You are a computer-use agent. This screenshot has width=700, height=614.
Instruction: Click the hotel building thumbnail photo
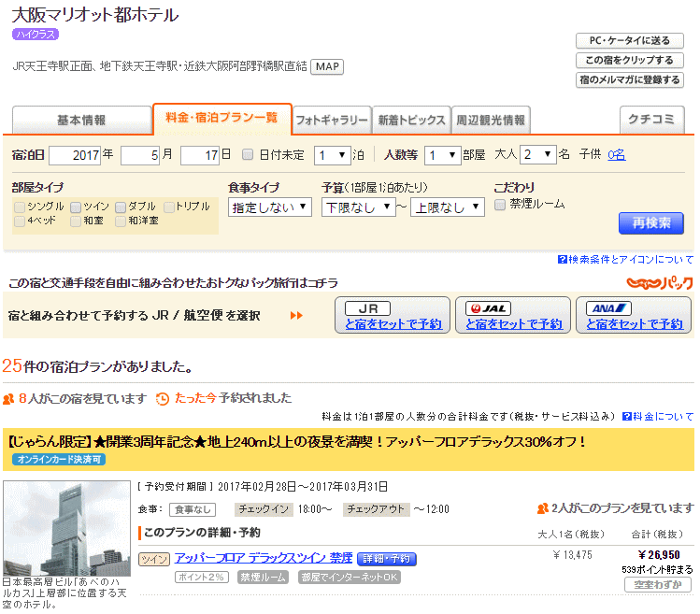pyautogui.click(x=67, y=528)
